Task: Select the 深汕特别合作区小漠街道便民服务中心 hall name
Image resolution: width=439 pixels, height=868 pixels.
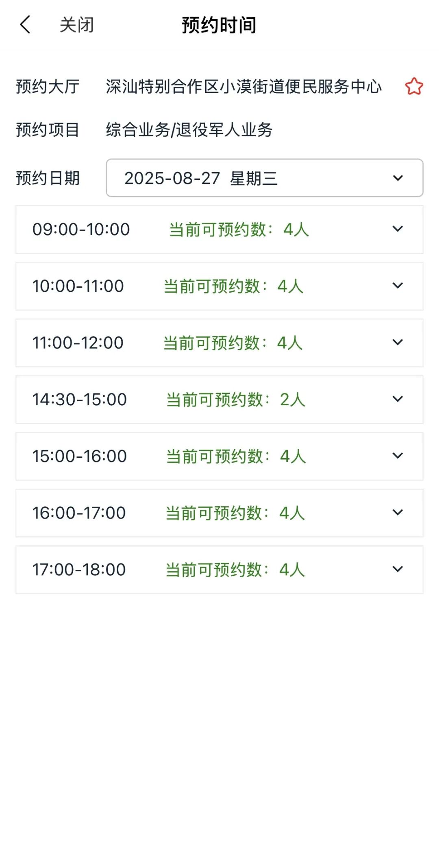Action: (243, 87)
